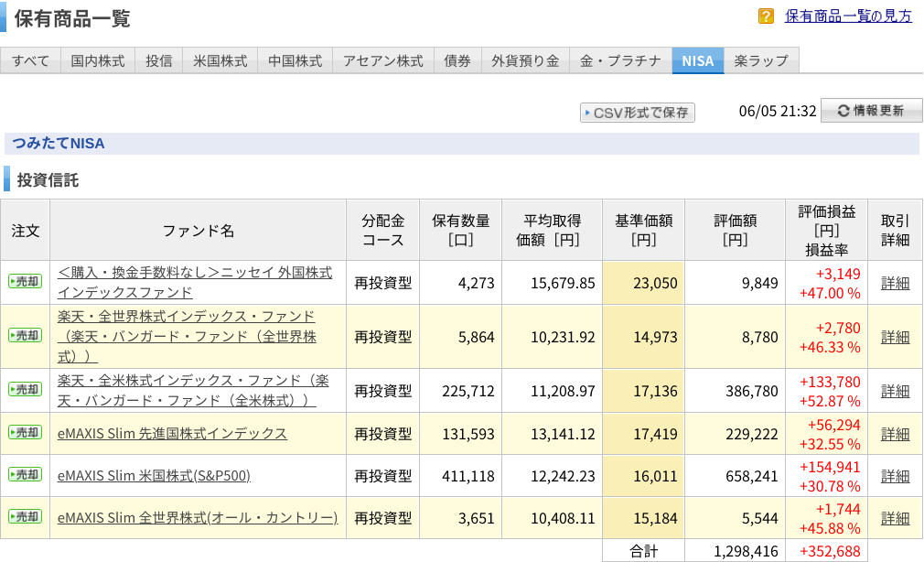Click the 投資信託 subsection heading
924x562 pixels.
(x=48, y=180)
